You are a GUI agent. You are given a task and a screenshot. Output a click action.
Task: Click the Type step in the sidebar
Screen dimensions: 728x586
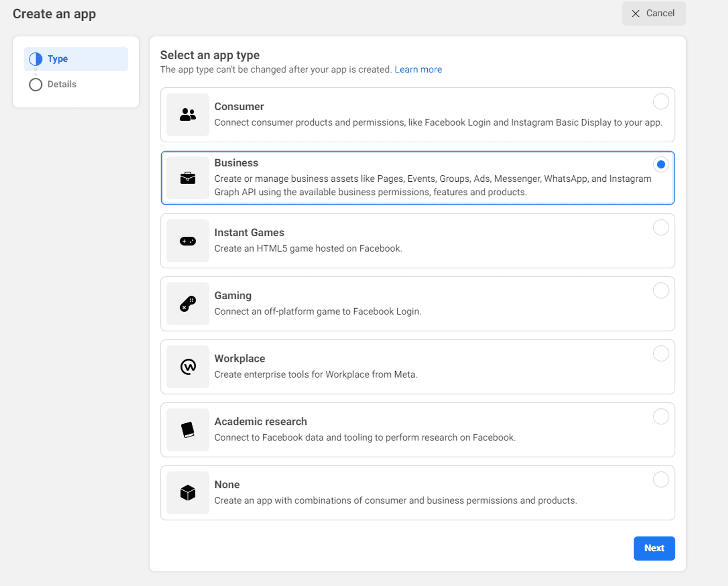76,59
